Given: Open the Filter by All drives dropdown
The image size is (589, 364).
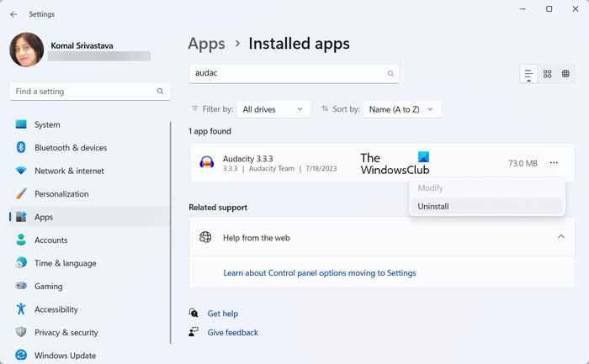Looking at the screenshot, I should [273, 109].
